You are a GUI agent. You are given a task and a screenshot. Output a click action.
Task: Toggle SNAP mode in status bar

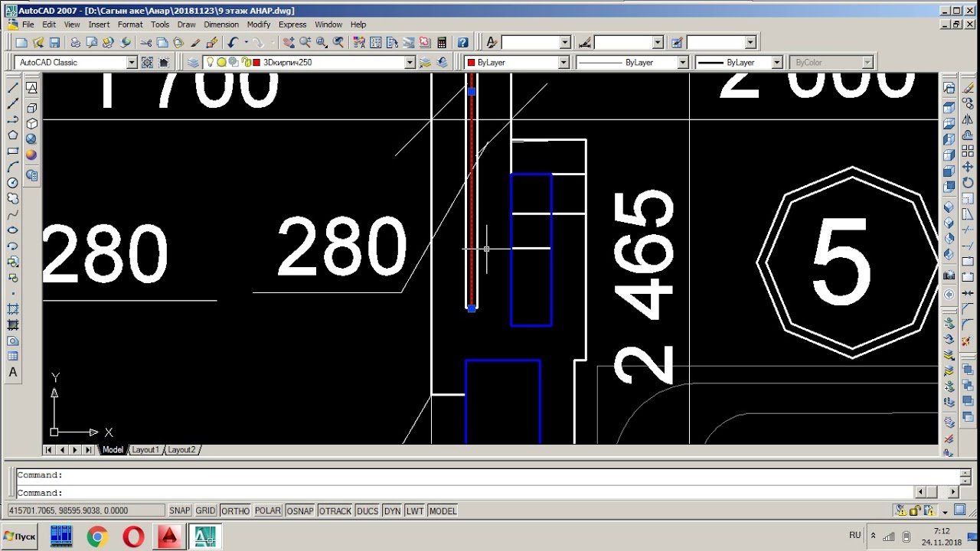[x=180, y=511]
